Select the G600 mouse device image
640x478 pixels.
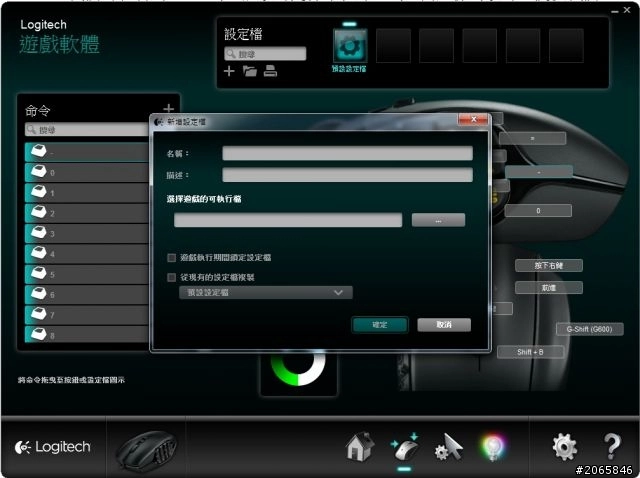click(x=147, y=449)
